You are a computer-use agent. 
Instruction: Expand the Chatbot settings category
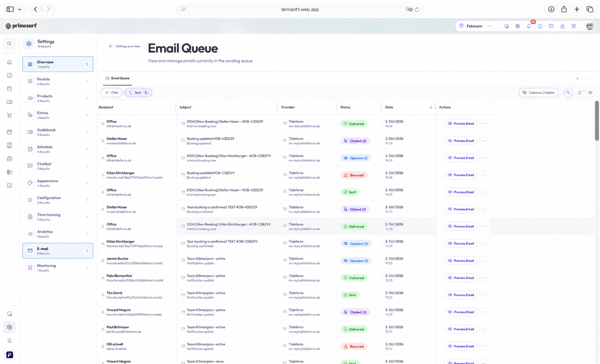point(58,166)
